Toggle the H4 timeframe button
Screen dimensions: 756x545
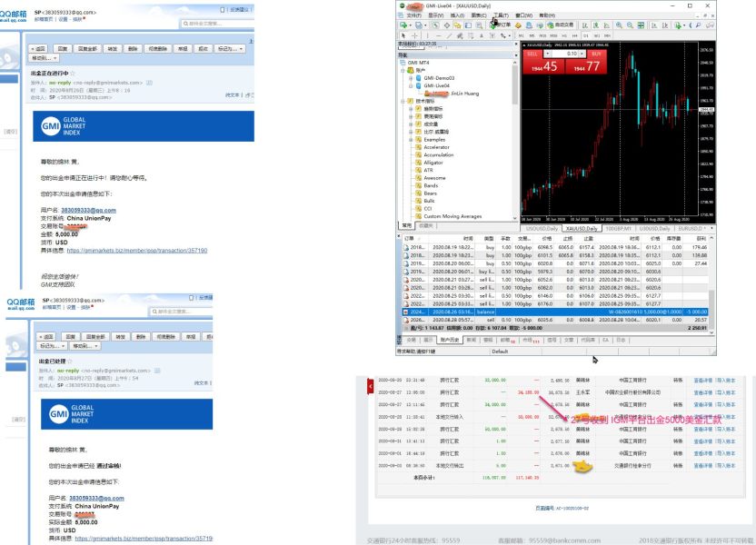pyautogui.click(x=575, y=35)
